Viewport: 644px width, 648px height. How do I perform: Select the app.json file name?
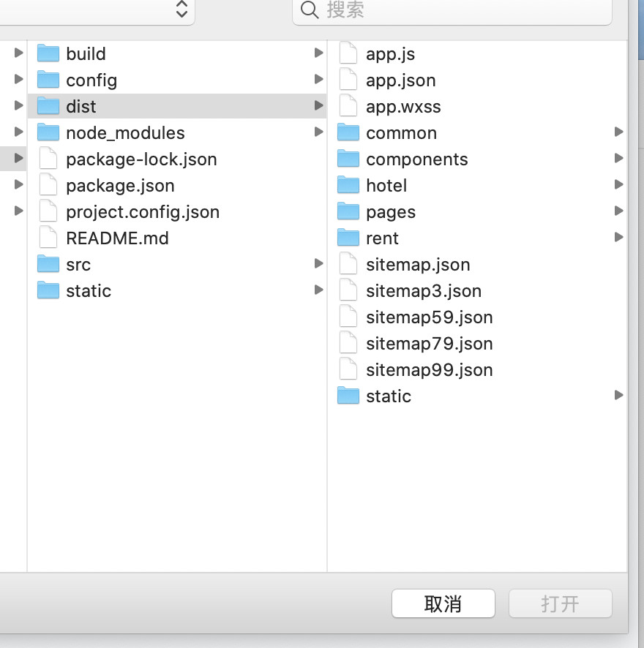coord(401,80)
